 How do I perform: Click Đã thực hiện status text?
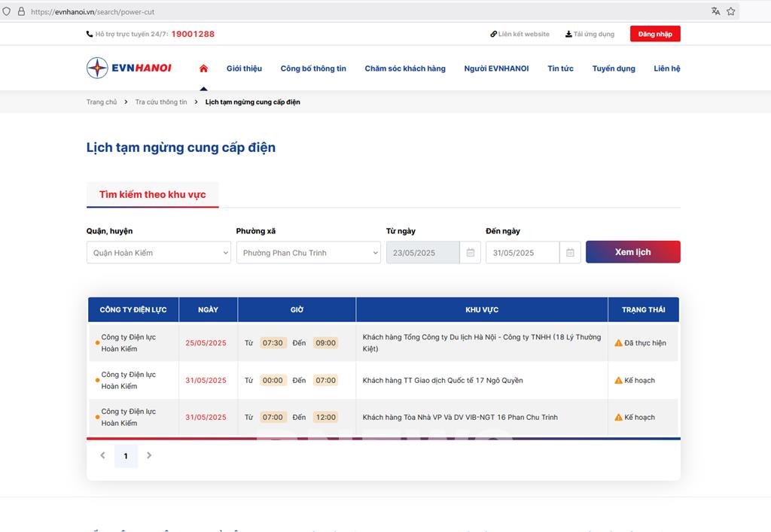pos(645,343)
